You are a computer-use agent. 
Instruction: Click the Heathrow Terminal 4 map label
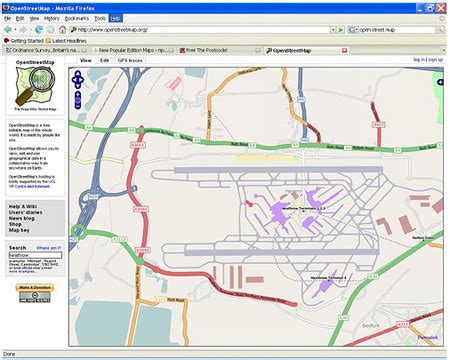(x=329, y=278)
